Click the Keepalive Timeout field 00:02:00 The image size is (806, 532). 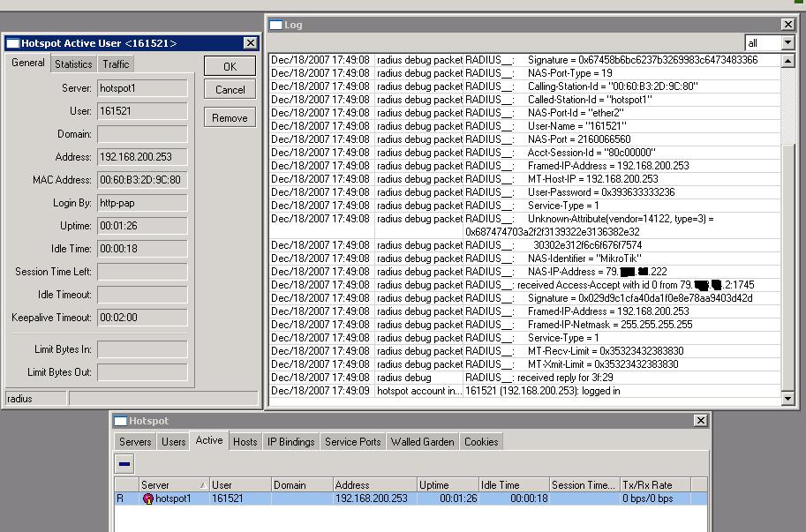click(142, 318)
